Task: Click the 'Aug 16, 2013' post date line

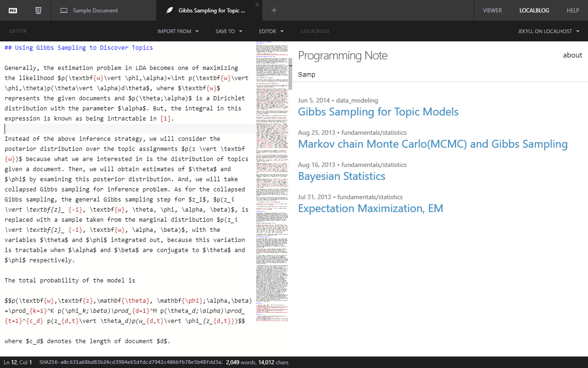Action: [352, 165]
